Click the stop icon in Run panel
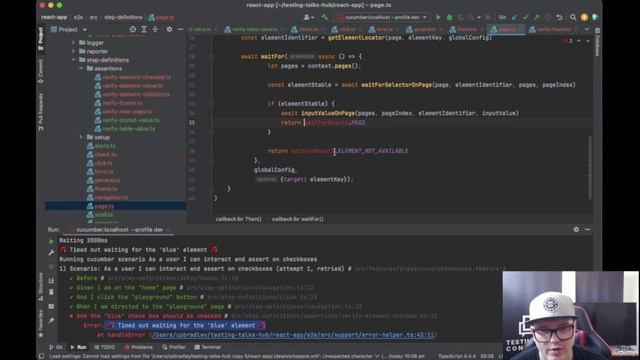The width and height of the screenshot is (640, 360). tap(51, 267)
